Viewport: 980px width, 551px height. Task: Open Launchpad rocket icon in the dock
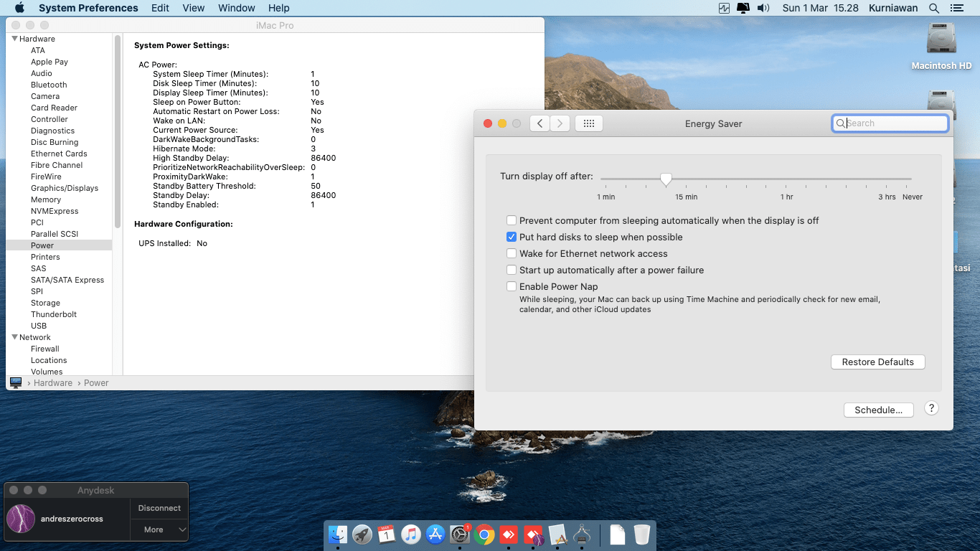[362, 534]
